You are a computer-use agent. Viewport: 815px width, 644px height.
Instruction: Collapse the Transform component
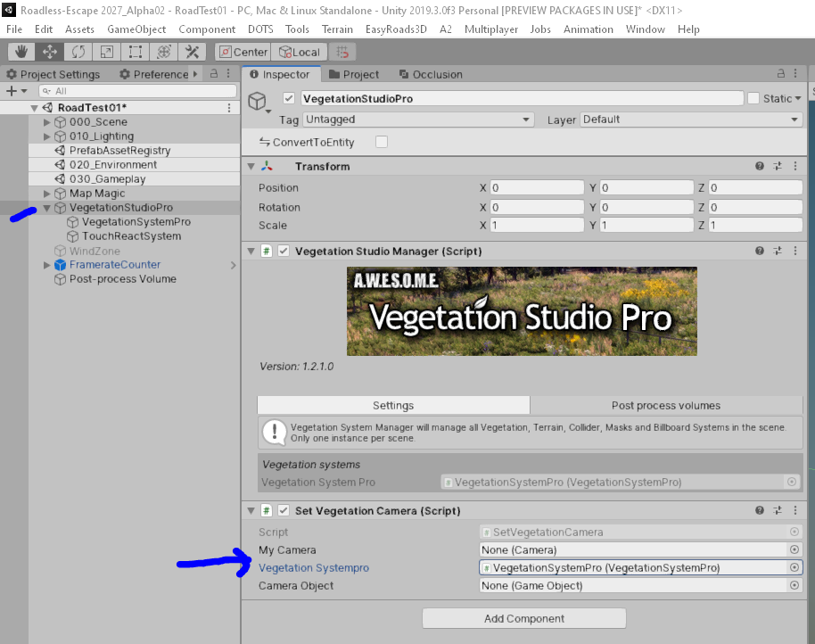pos(251,166)
